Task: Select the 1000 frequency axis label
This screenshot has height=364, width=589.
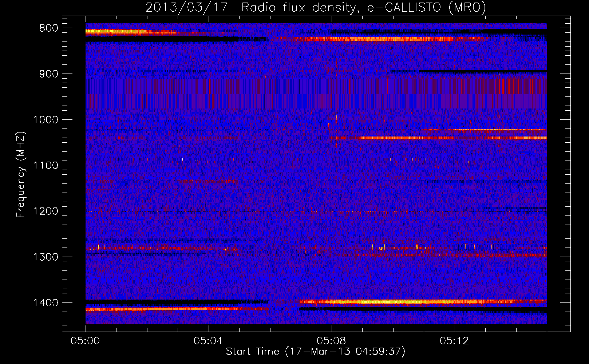Action: [x=46, y=120]
